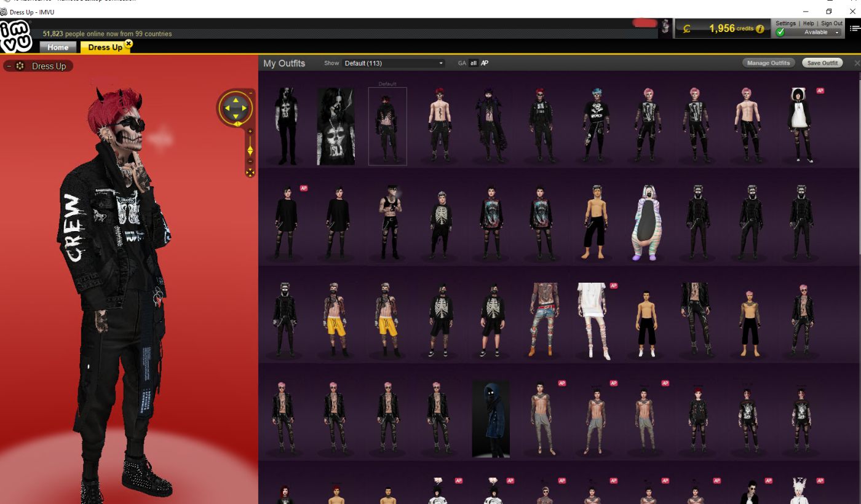The width and height of the screenshot is (861, 504).
Task: Zoom in with the plus button
Action: tap(250, 131)
